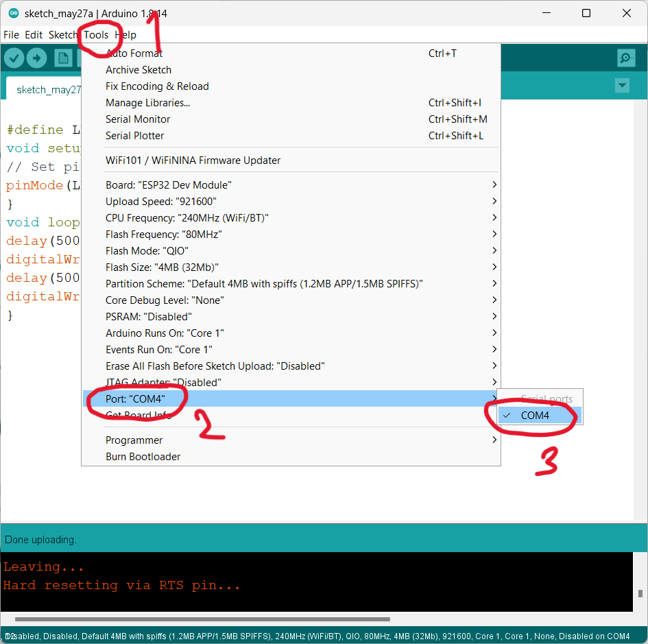Select Port COM4 menu entry
The image size is (648, 644).
click(291, 399)
